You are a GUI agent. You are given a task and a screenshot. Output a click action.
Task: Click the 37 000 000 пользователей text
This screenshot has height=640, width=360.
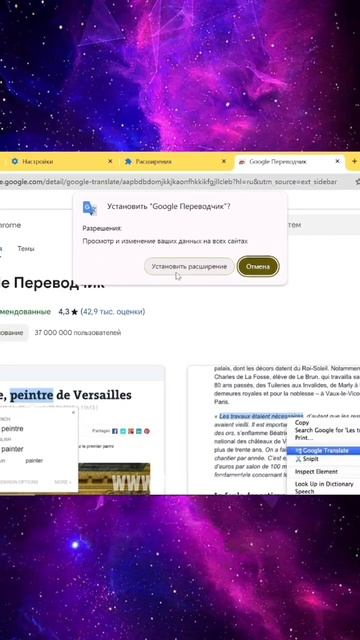click(78, 333)
